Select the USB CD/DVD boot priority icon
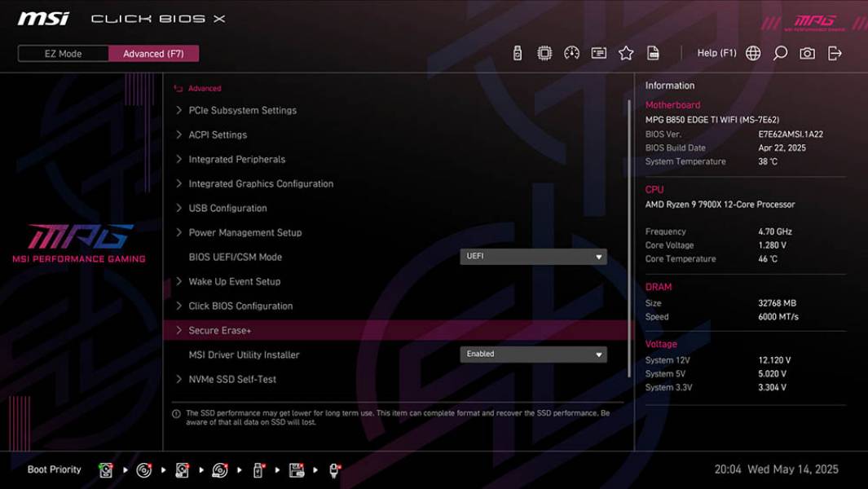The width and height of the screenshot is (868, 489). tap(220, 470)
